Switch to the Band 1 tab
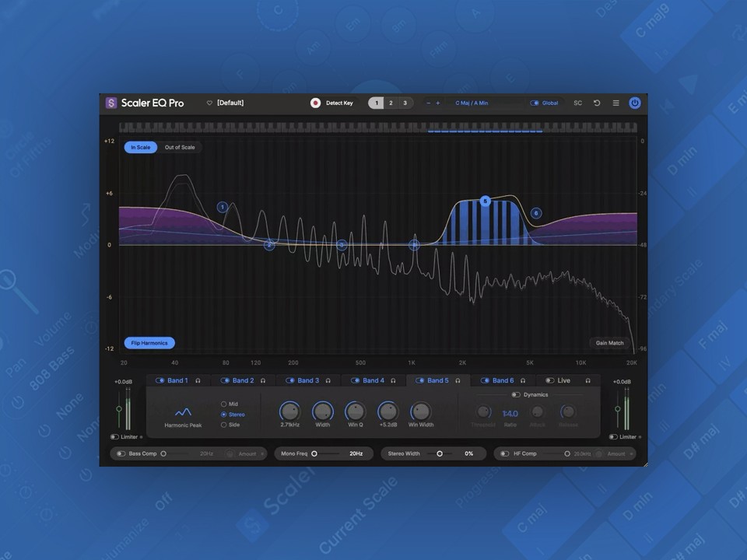Screen dimensions: 747x560 click(x=177, y=380)
